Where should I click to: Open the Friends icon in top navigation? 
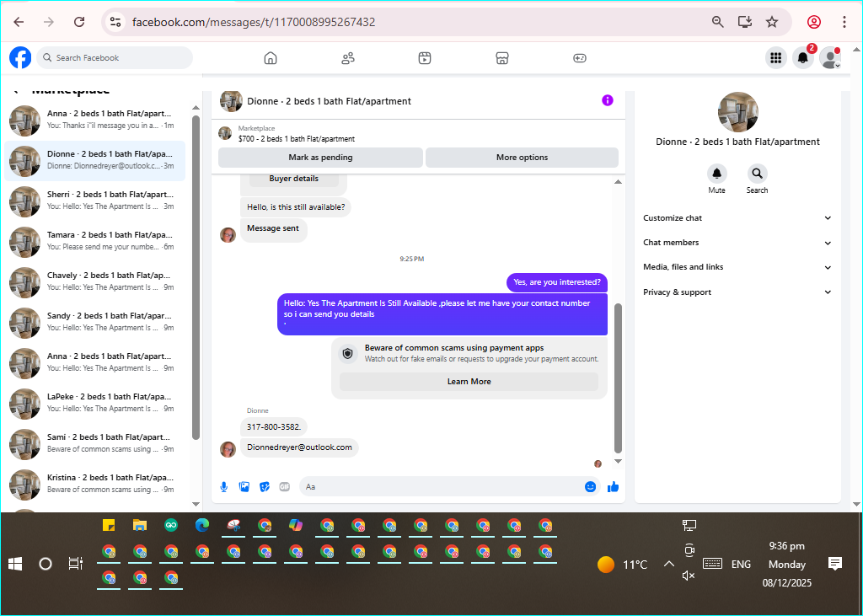(348, 58)
